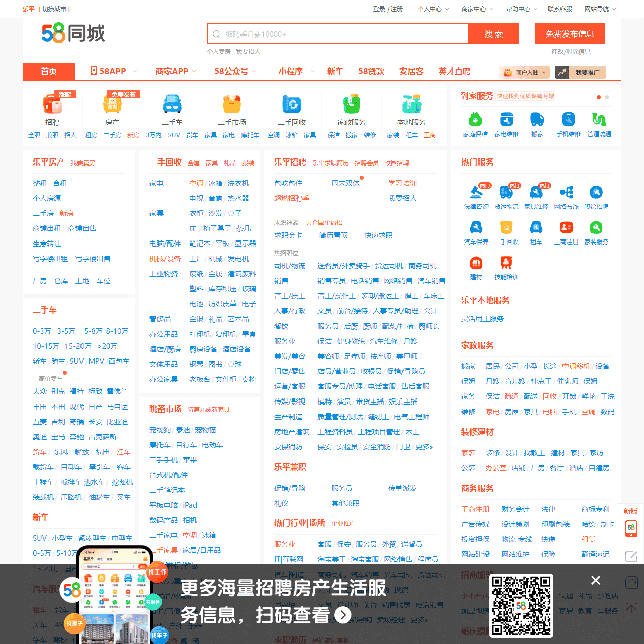Select the 招聘 handbag icon
Viewport: 644px width, 644px height.
coord(52,106)
